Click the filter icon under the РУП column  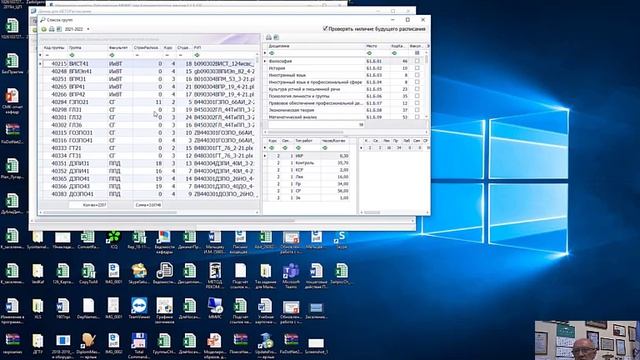point(197,55)
